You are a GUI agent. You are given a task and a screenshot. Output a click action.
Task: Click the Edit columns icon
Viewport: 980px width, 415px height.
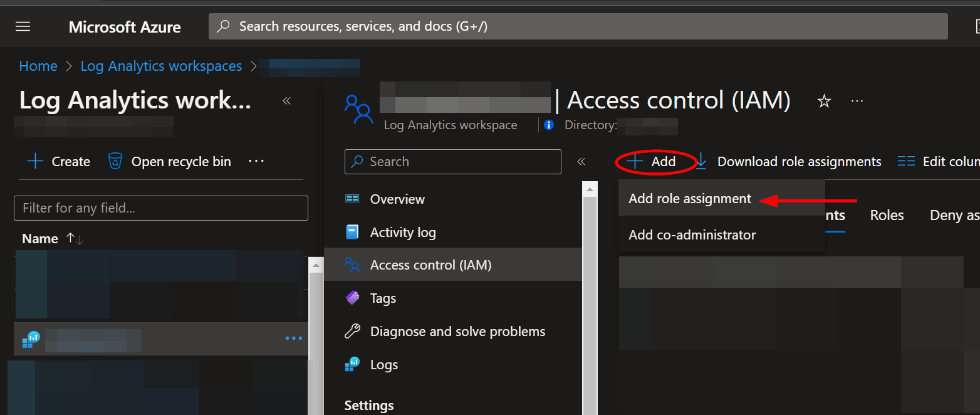[906, 161]
